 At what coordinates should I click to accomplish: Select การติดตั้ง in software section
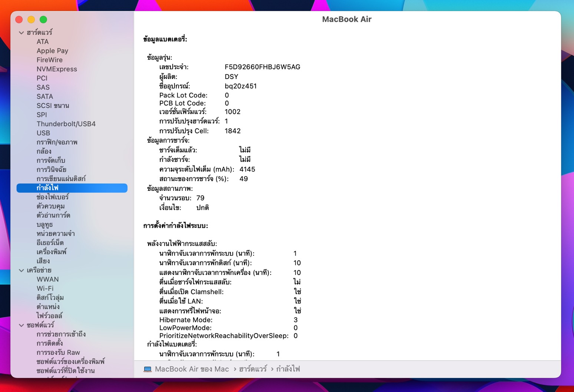click(50, 343)
